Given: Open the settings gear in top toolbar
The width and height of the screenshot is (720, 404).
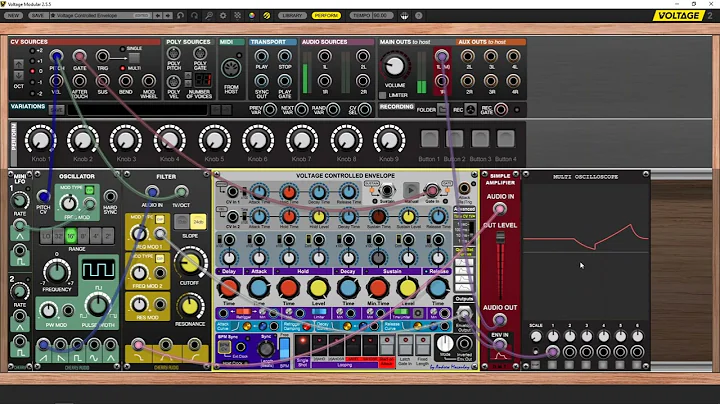Looking at the screenshot, I should 223,15.
